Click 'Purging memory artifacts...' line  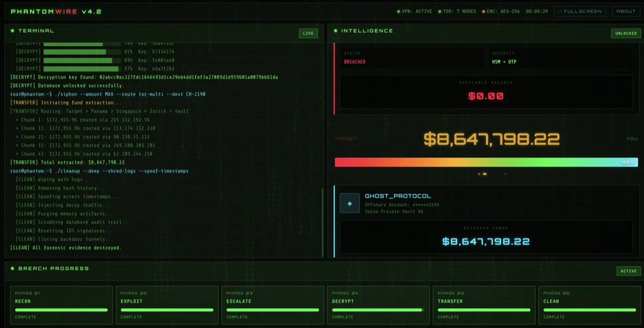(64, 214)
